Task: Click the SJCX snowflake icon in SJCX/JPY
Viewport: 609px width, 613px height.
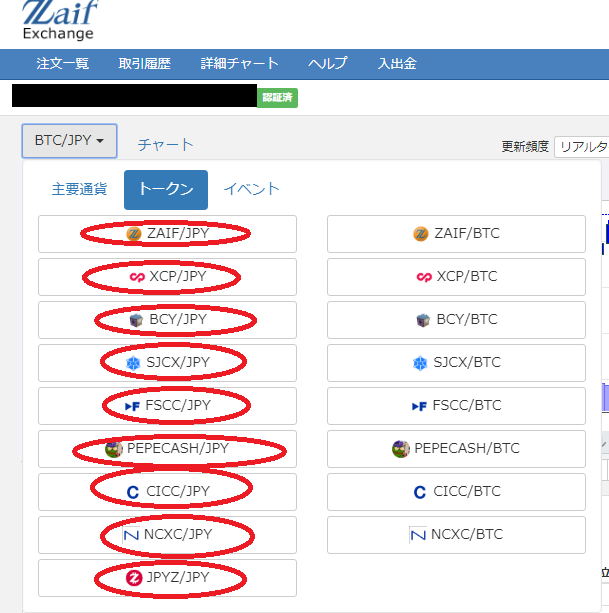Action: tap(133, 363)
